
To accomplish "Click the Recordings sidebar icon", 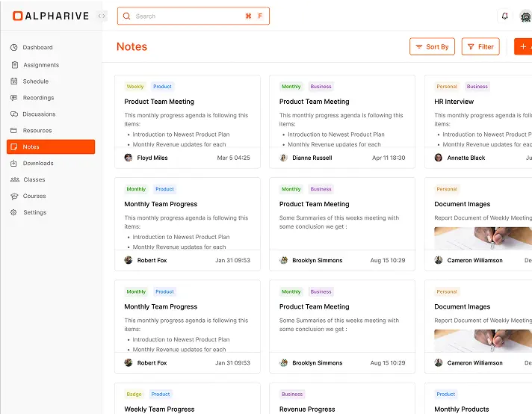I will [14, 98].
